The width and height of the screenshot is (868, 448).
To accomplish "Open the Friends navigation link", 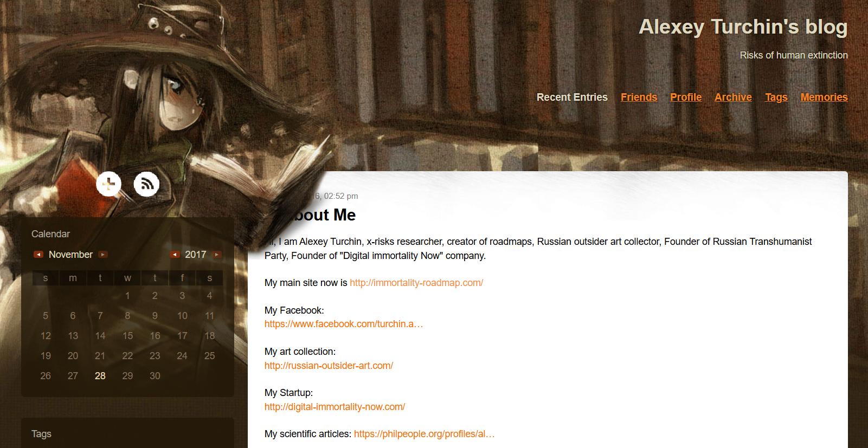I will [639, 97].
